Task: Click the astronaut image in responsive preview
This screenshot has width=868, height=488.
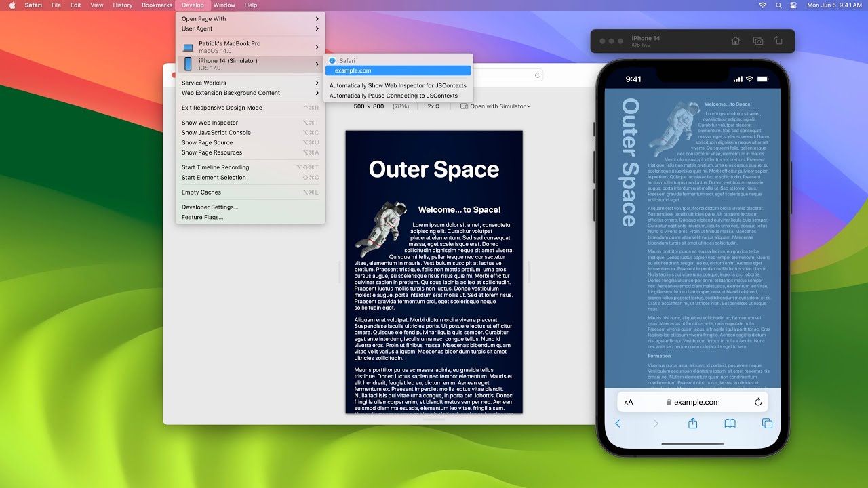Action: click(x=381, y=228)
